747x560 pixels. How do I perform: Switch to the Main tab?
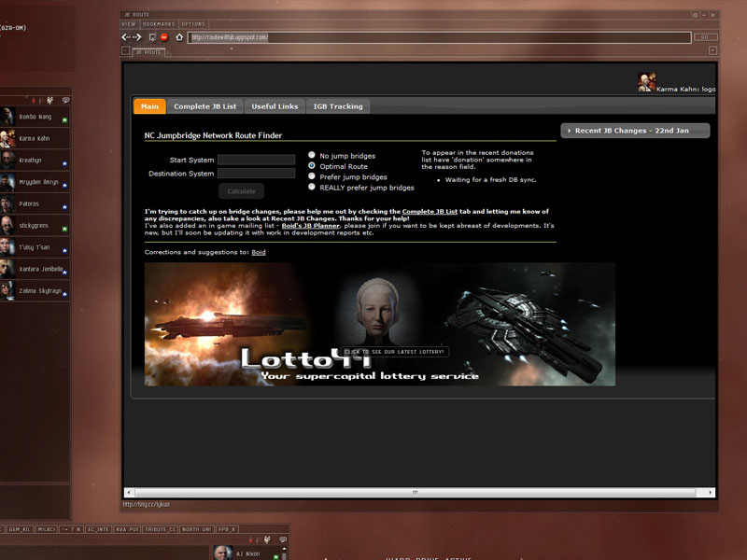[x=149, y=106]
